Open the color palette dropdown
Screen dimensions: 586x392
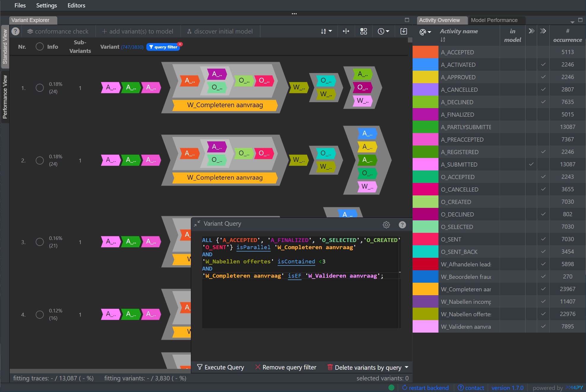tap(425, 31)
